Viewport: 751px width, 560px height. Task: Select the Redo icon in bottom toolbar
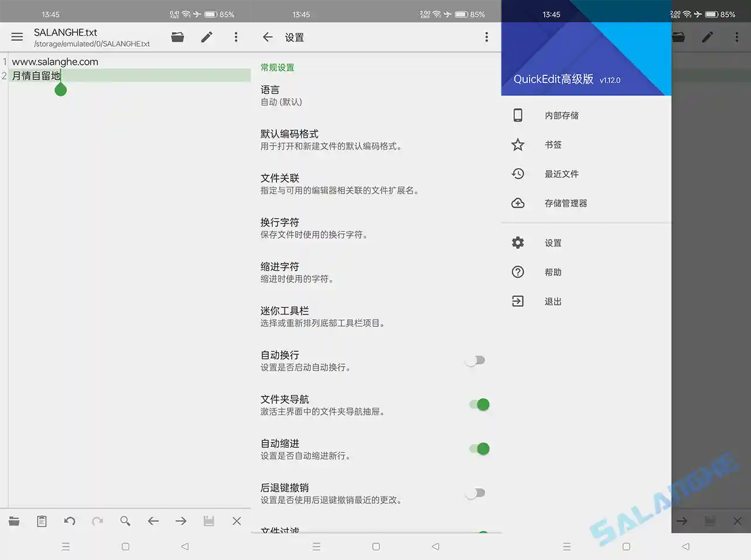click(97, 521)
